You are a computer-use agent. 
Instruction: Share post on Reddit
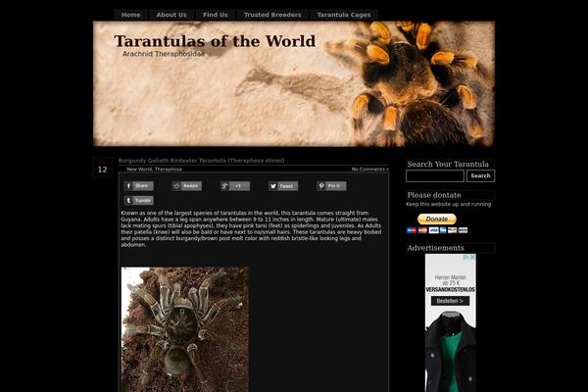pyautogui.click(x=187, y=186)
